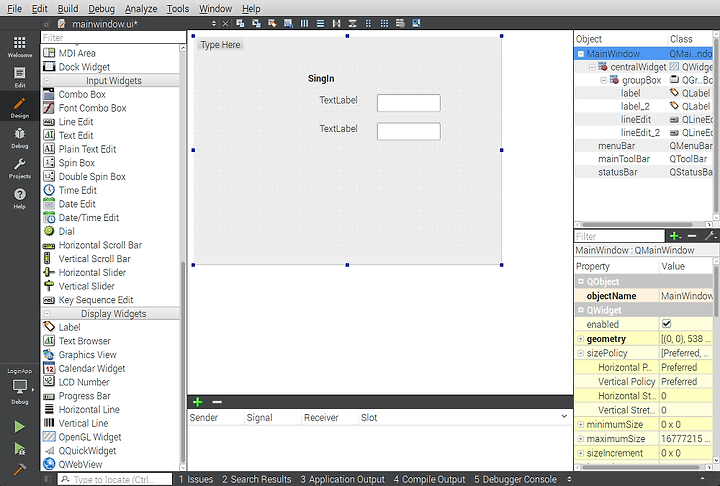Image resolution: width=720 pixels, height=486 pixels.
Task: Add dynamic property with green plus
Action: [675, 236]
